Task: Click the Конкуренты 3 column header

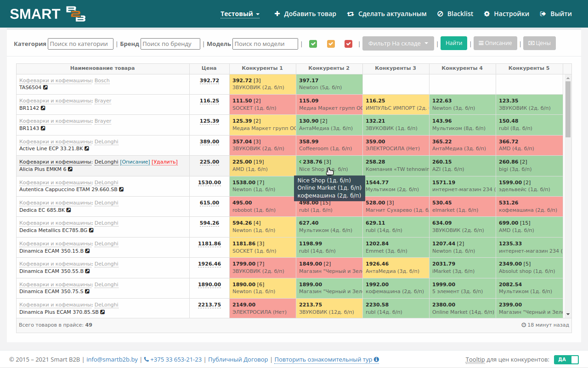Action: tap(396, 68)
